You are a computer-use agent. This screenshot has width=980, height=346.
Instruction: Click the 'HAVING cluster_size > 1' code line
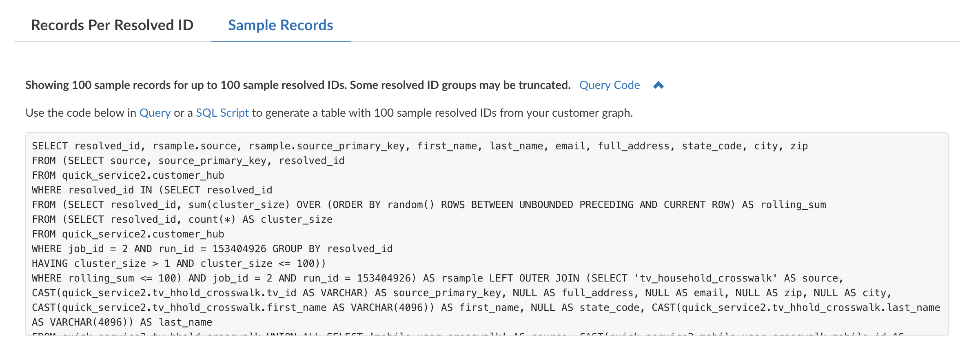click(179, 264)
